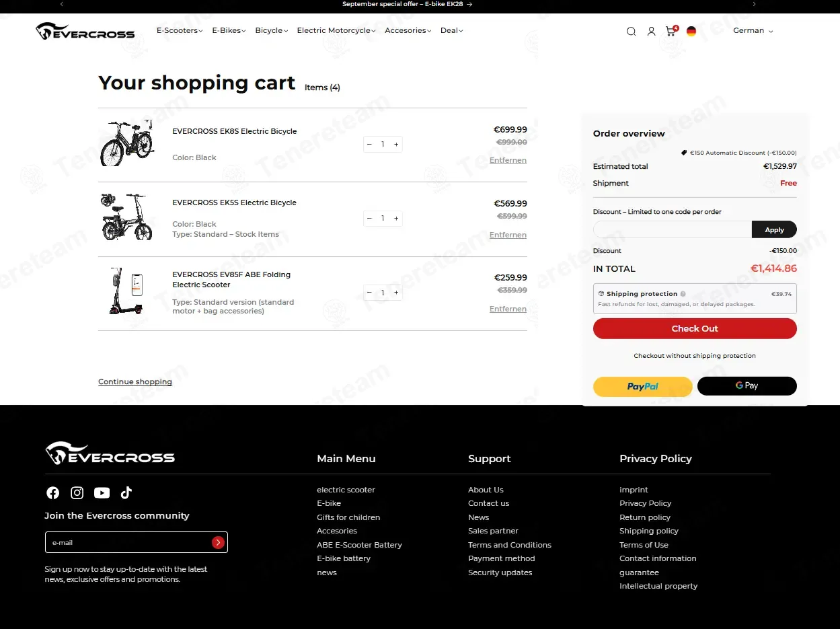Apply the discount code
This screenshot has width=840, height=629.
click(774, 229)
